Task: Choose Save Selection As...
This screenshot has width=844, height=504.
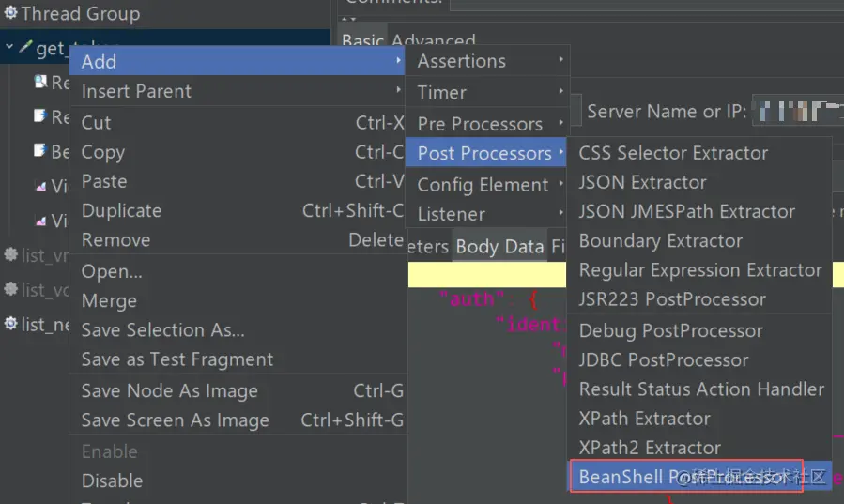Action: point(237,329)
